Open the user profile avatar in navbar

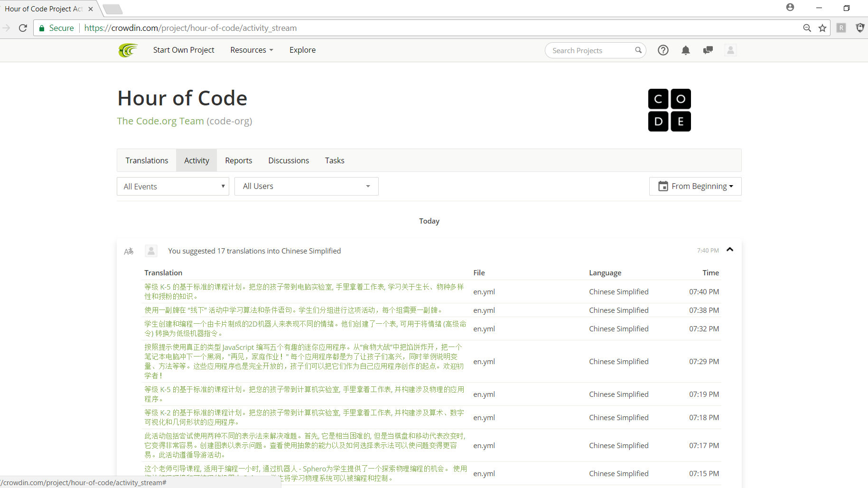click(730, 50)
